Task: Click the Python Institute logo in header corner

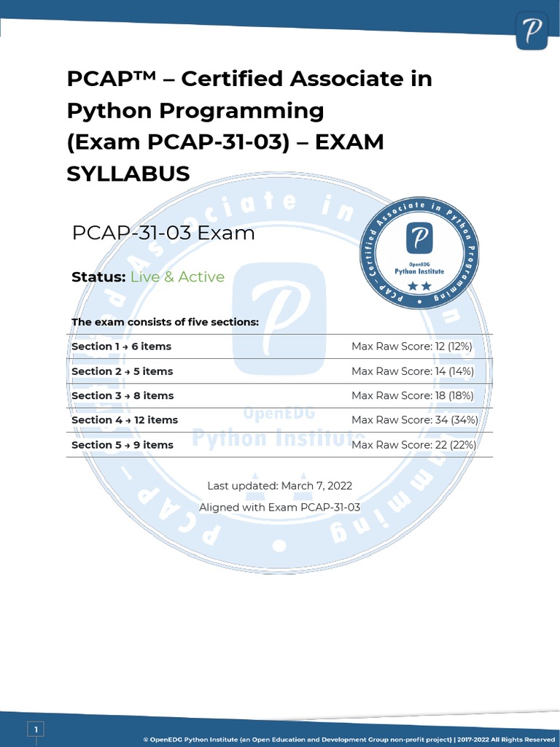Action: click(532, 31)
